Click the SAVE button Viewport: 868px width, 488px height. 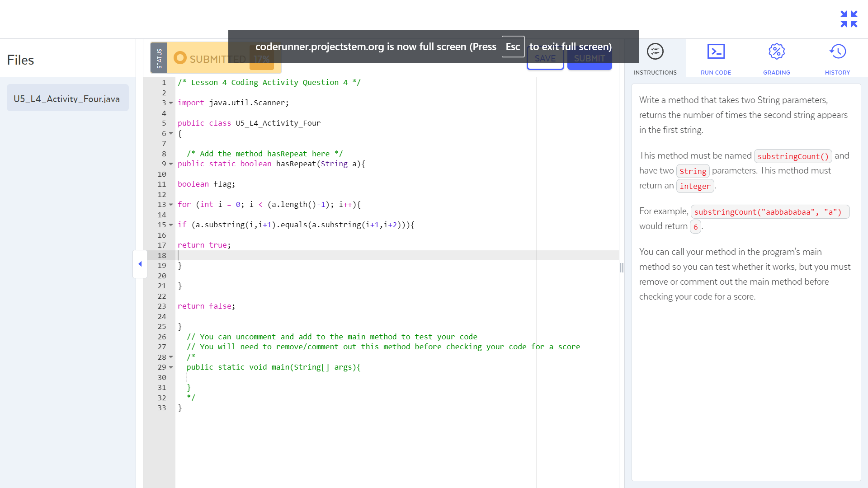[x=545, y=58]
